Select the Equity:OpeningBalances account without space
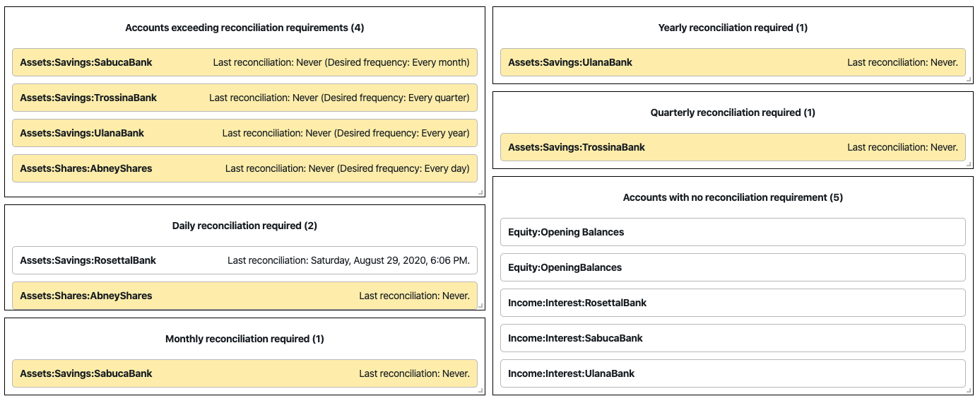The width and height of the screenshot is (980, 401). tap(733, 267)
